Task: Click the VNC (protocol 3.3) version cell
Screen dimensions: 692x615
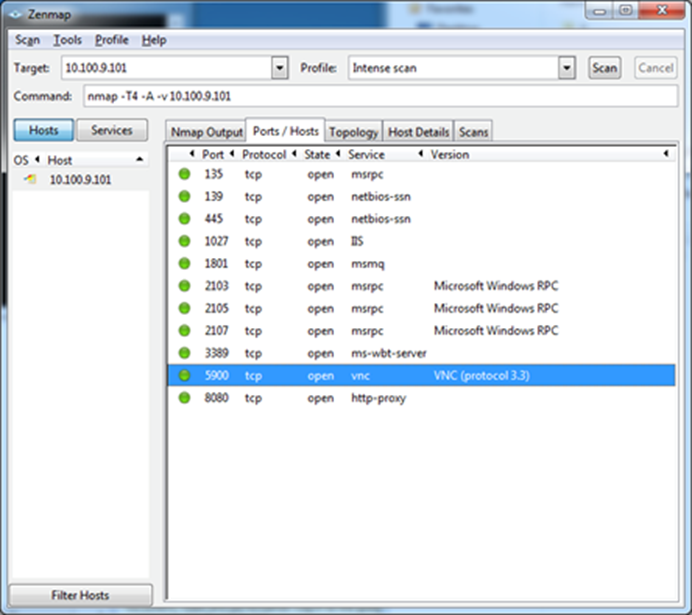Action: pyautogui.click(x=481, y=375)
